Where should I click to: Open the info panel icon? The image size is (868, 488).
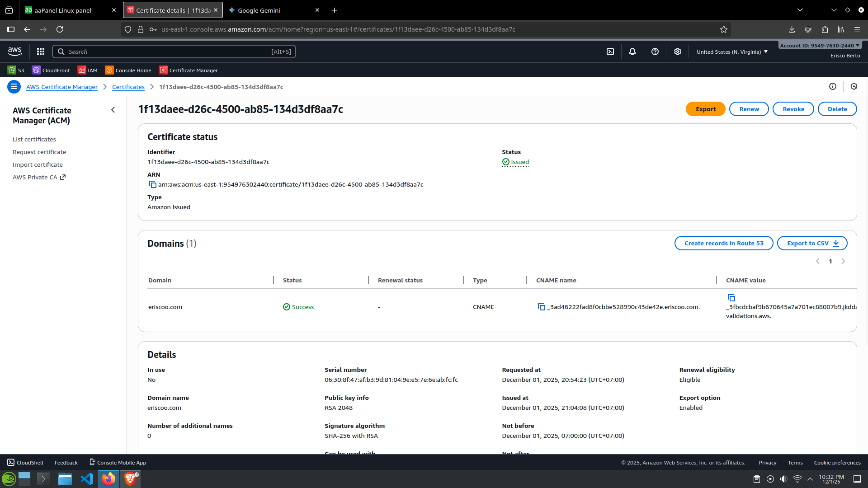833,87
